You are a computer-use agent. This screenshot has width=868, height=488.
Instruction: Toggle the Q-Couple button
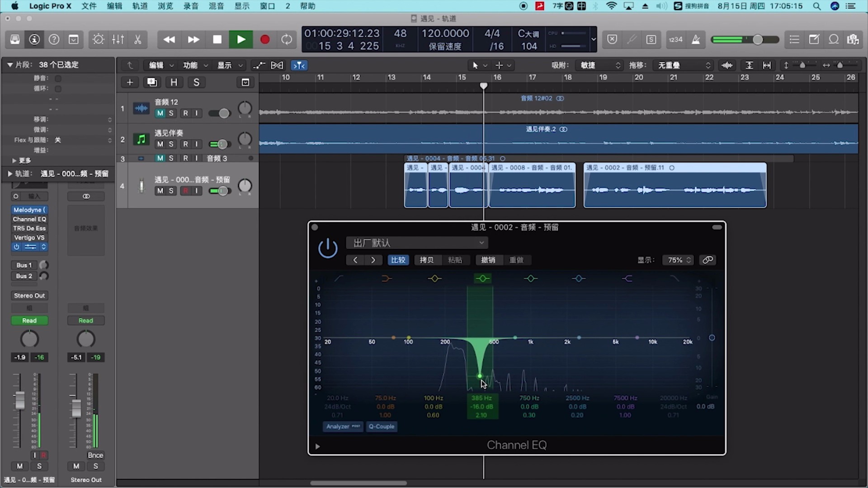click(382, 427)
